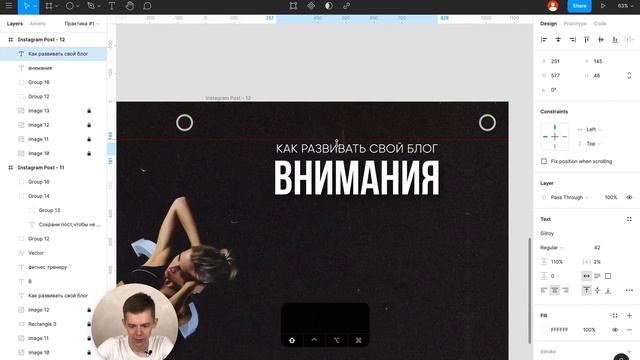This screenshot has width=640, height=360.
Task: Align selection to the top edge
Action: coord(587,40)
